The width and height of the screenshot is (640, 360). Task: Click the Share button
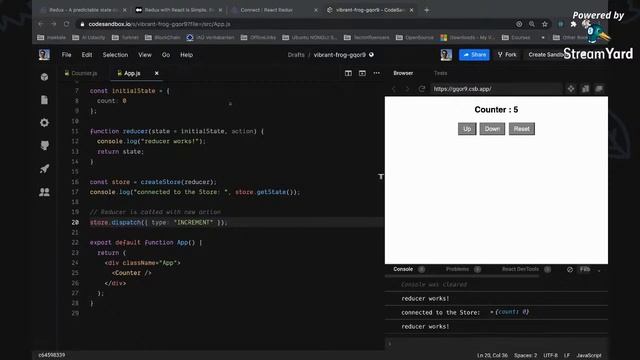click(x=474, y=55)
